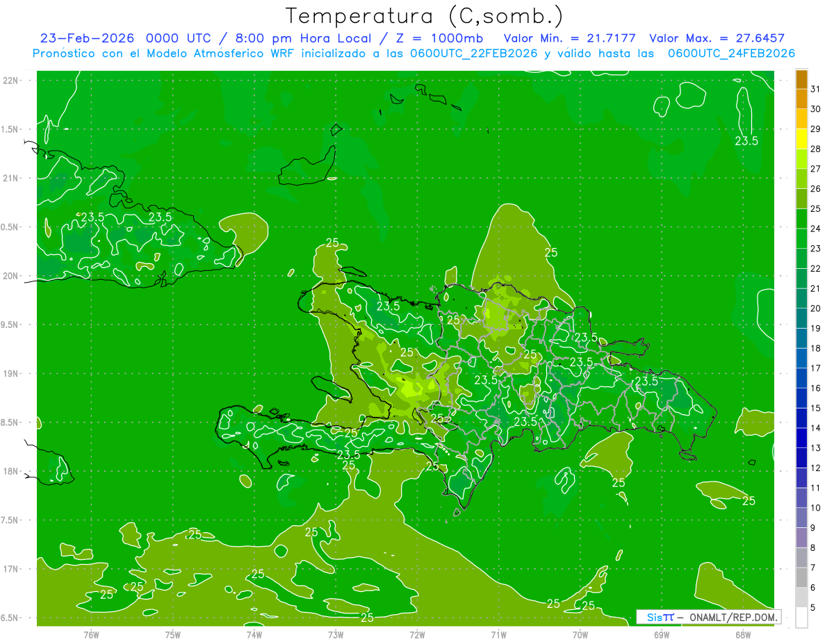Click the light gray 5–6 colorbar segment
The width and height of the screenshot is (834, 644).
tap(801, 597)
